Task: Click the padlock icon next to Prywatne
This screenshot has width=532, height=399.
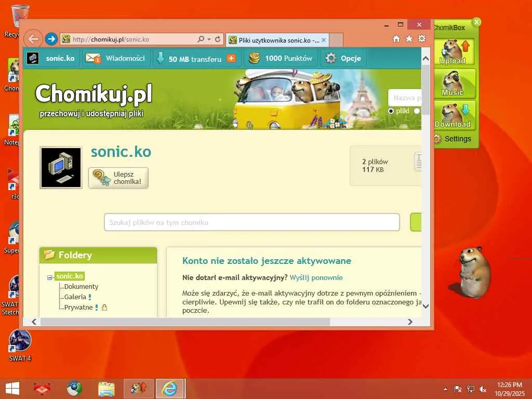Action: click(104, 308)
